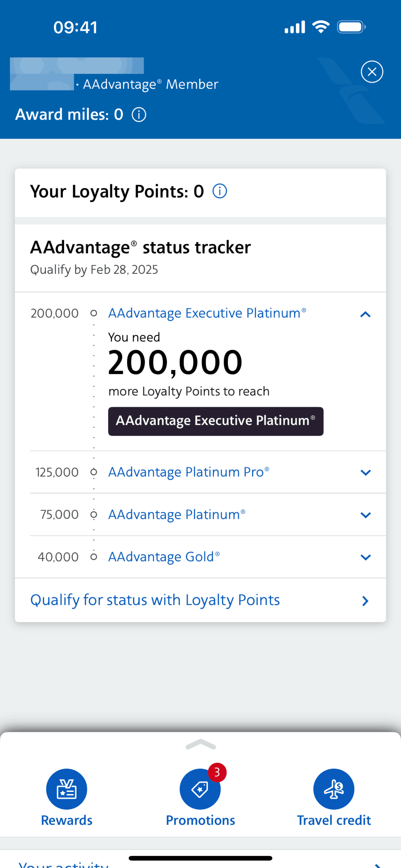
Task: Tap the red promotions badge showing 3
Action: click(x=217, y=772)
